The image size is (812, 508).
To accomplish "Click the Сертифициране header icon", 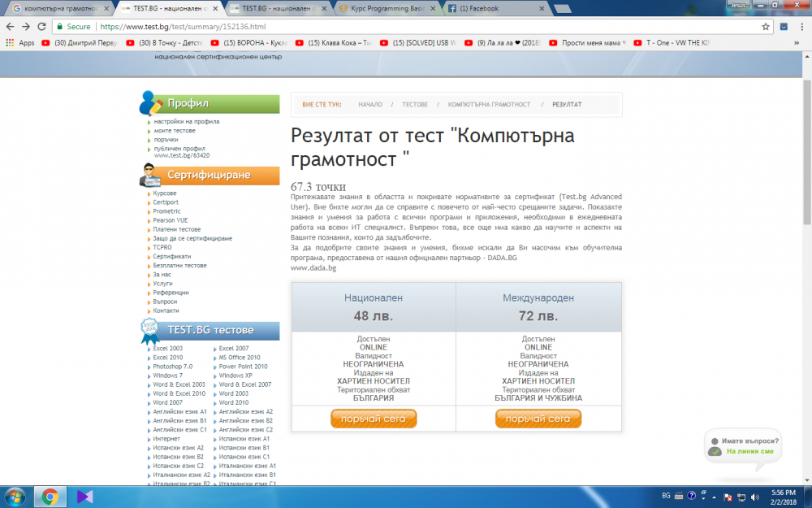I will pyautogui.click(x=150, y=176).
